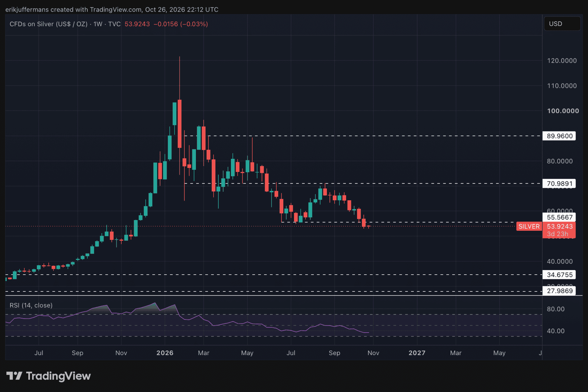Screen dimensions: 588x392
Task: Click the current price 53.9243 label
Action: [559, 226]
